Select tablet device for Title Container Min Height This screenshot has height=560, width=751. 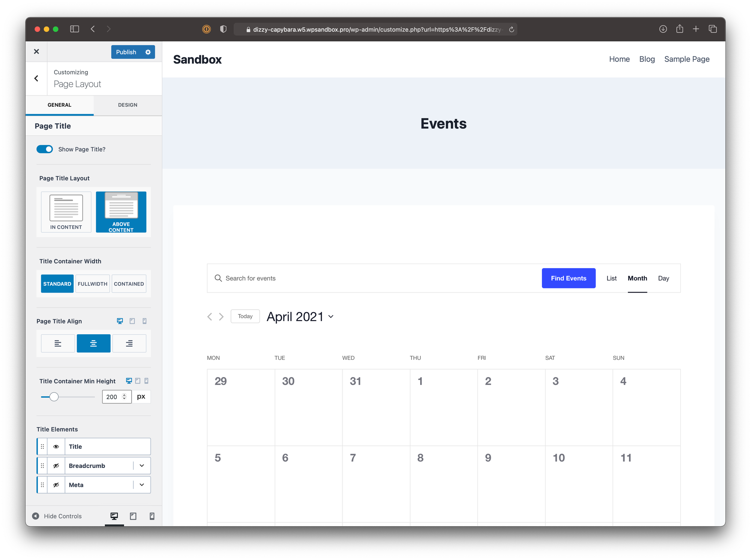[x=138, y=381]
